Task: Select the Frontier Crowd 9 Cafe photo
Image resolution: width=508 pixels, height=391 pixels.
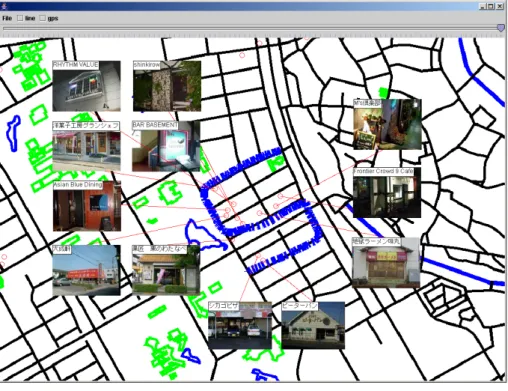Action: click(x=387, y=193)
